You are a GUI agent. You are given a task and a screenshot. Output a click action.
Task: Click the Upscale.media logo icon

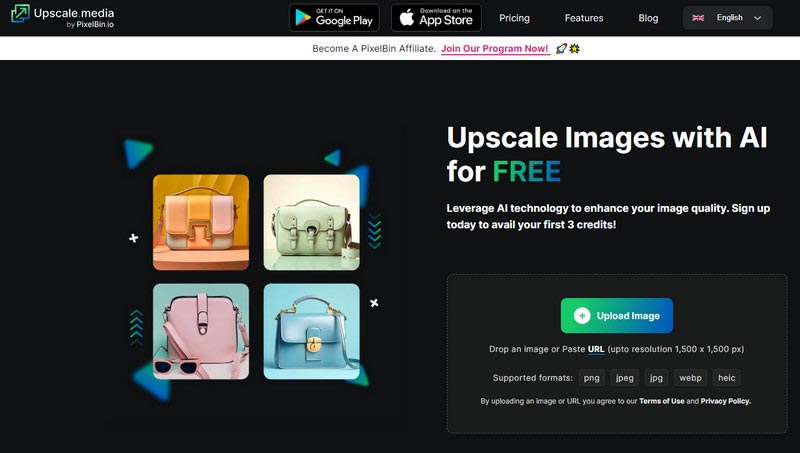click(19, 18)
